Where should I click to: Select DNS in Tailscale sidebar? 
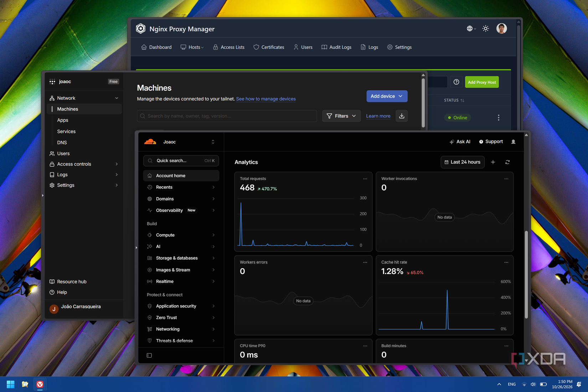62,143
